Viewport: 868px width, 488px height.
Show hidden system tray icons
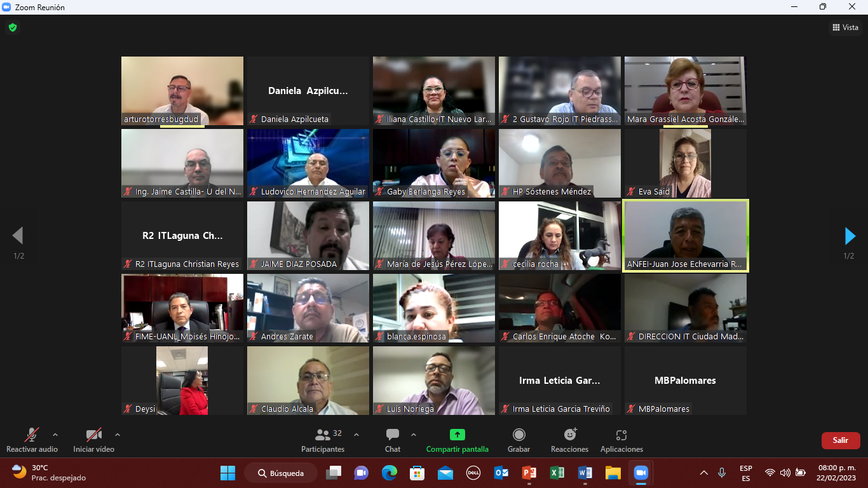[704, 473]
